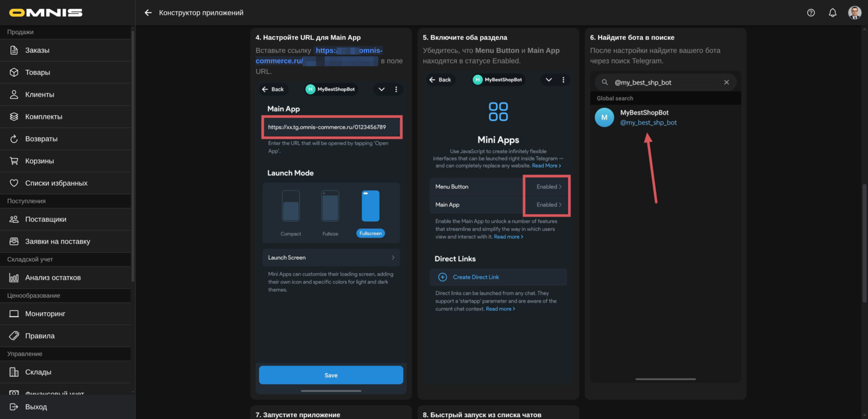Open Заказы in the sidebar

pos(37,50)
